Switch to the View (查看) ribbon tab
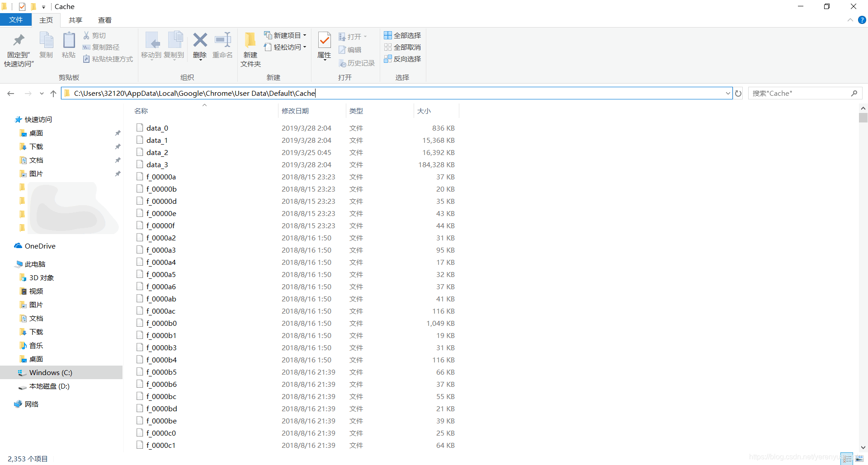 (105, 20)
